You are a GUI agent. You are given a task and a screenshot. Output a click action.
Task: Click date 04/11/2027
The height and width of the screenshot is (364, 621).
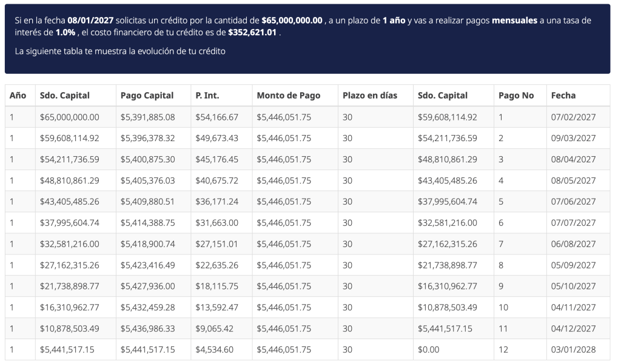573,308
